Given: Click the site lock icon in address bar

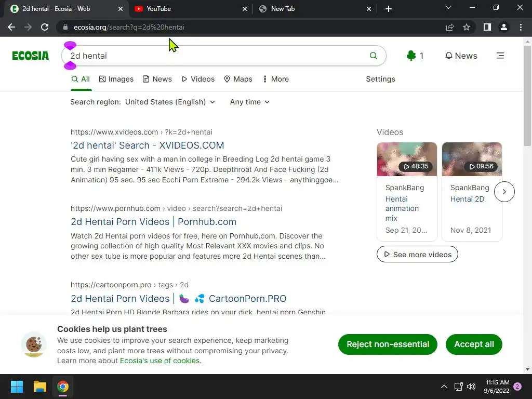Looking at the screenshot, I should click(65, 27).
